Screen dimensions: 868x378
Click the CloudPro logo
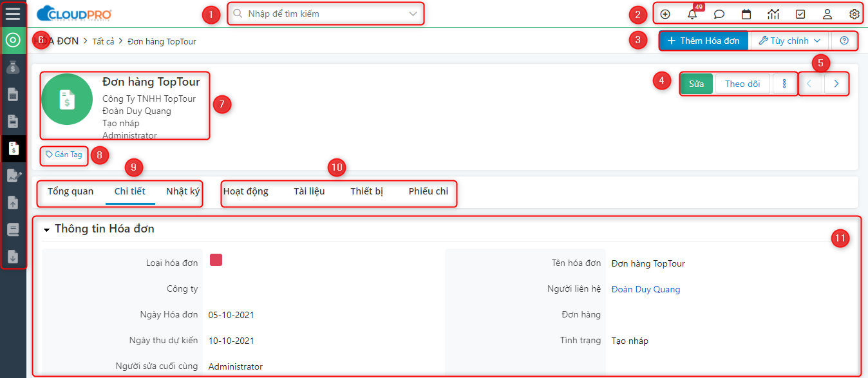tap(74, 14)
